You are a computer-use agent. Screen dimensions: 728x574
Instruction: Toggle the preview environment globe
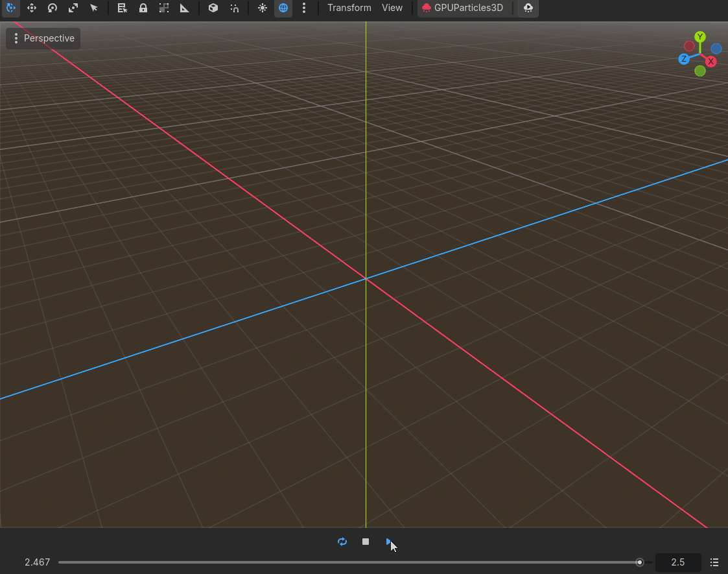point(283,8)
